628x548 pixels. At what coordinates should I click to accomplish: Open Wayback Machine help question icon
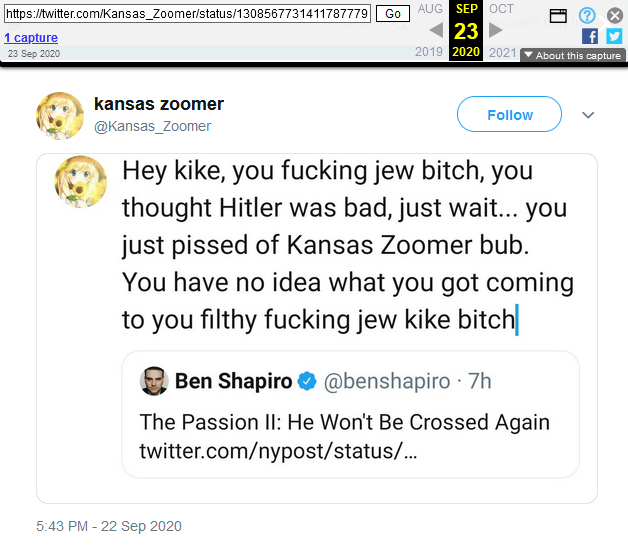pos(587,15)
